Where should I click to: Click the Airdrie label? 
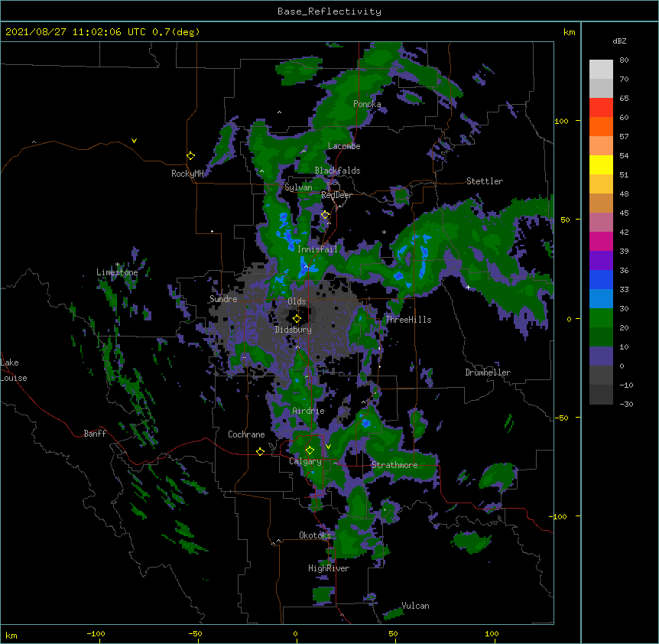point(309,411)
